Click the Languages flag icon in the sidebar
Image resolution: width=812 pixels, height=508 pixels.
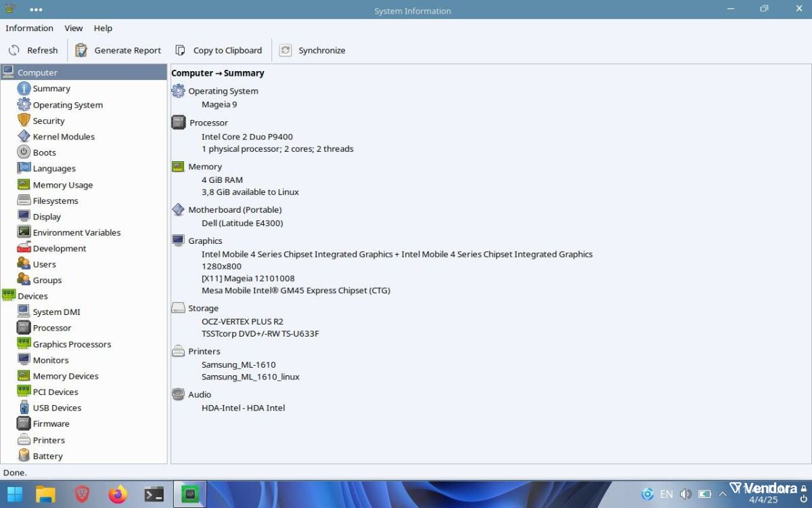[x=24, y=168]
